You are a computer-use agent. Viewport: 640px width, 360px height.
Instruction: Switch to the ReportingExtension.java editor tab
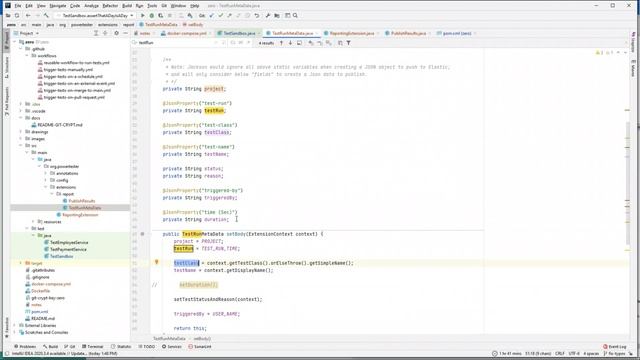tap(352, 33)
